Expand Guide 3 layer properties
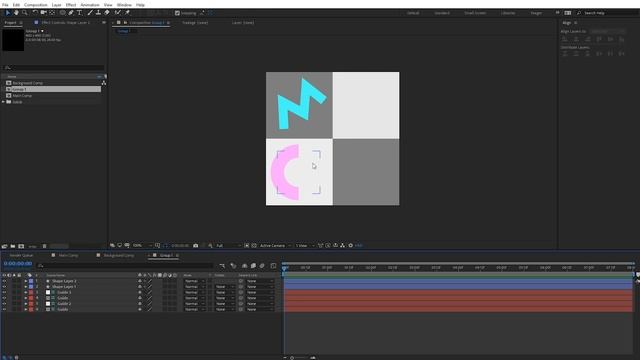Viewport: 640px width, 360px height. 26,293
